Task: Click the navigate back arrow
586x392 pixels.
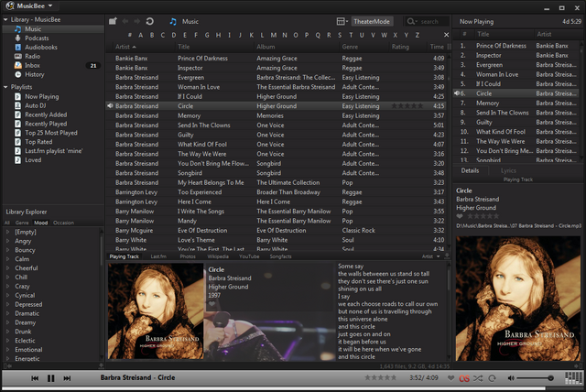Action: [x=125, y=22]
